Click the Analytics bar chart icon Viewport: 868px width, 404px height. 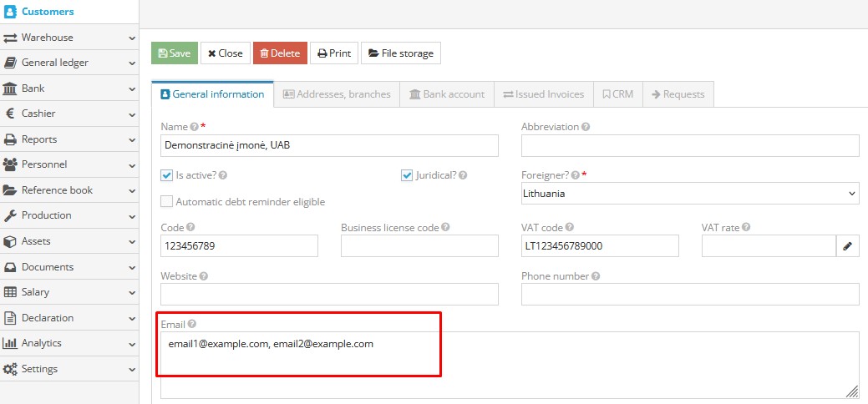[x=10, y=343]
